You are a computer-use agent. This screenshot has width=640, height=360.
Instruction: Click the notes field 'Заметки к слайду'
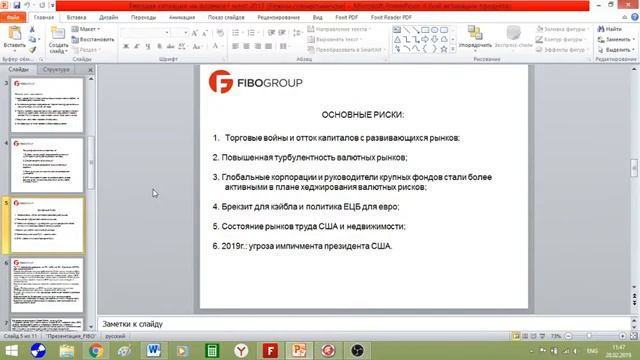click(365, 324)
